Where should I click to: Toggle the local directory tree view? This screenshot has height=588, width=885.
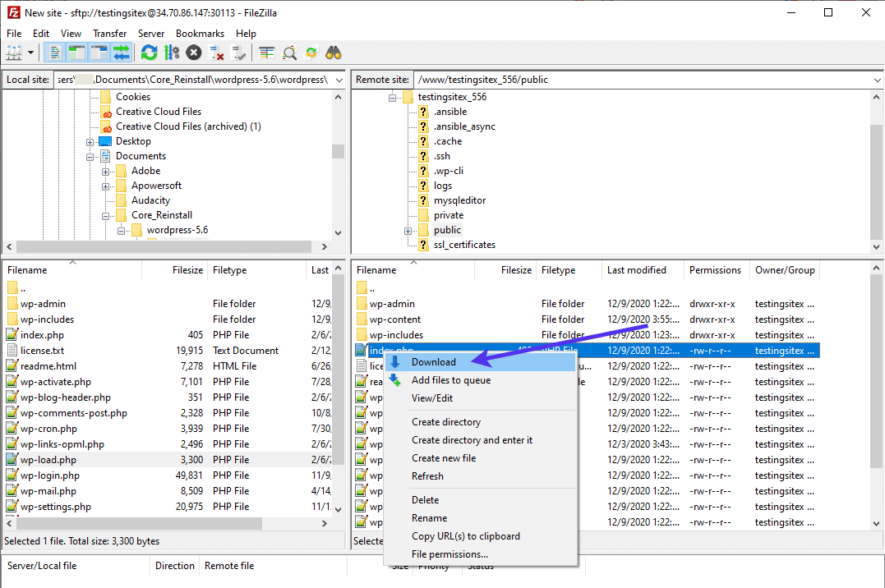(x=76, y=52)
